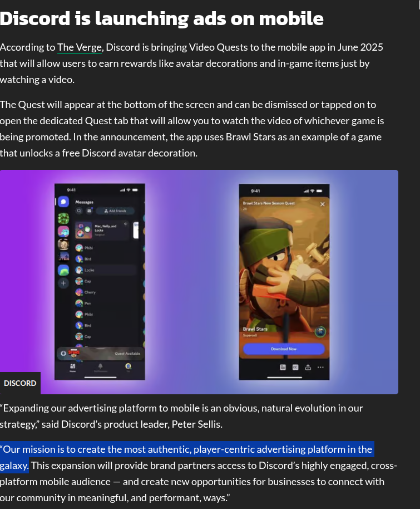Click the Direct Messages chat bubble icon in mockup
The height and width of the screenshot is (509, 420).
(x=63, y=202)
